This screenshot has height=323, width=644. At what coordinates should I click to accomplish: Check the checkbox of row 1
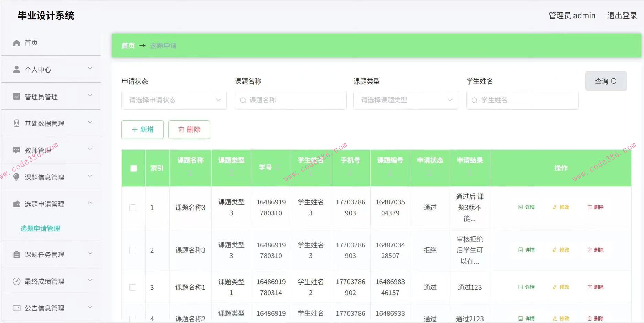click(133, 208)
